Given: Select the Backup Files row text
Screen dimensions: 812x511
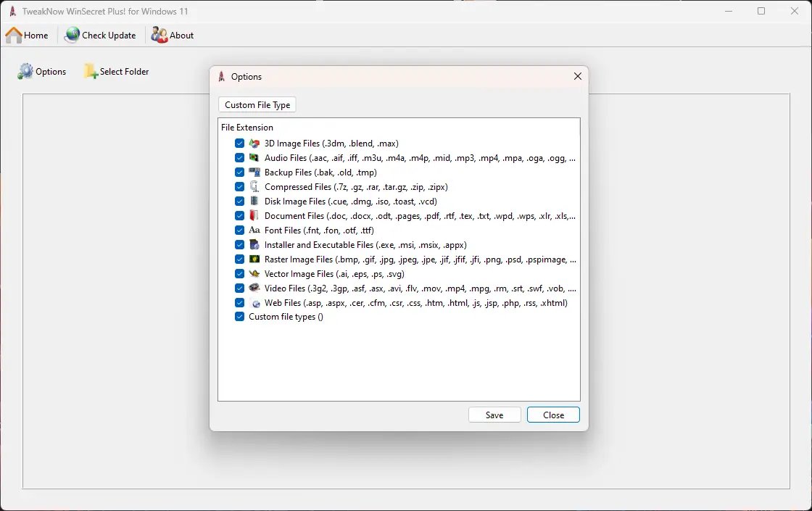Looking at the screenshot, I should pos(320,173).
